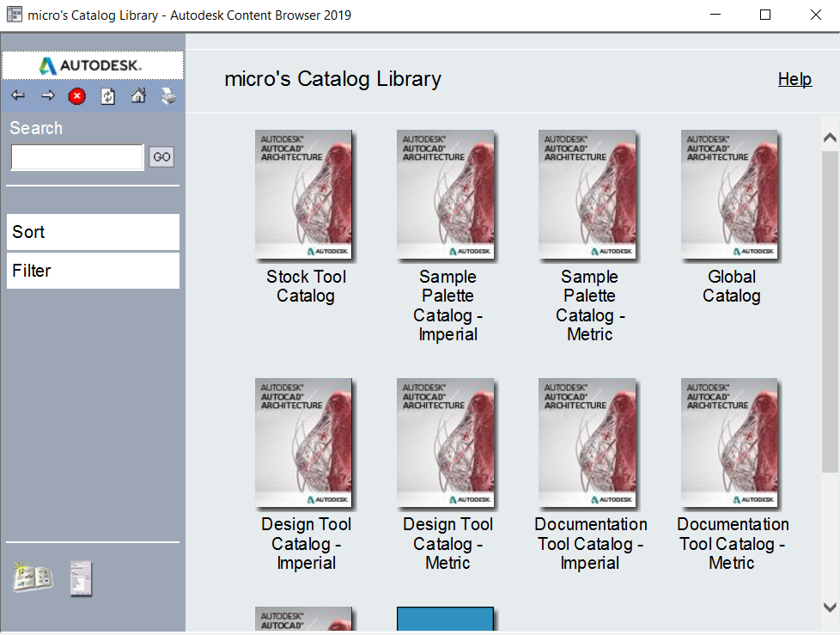Click the GO search button
The height and width of the screenshot is (635, 840).
click(161, 157)
